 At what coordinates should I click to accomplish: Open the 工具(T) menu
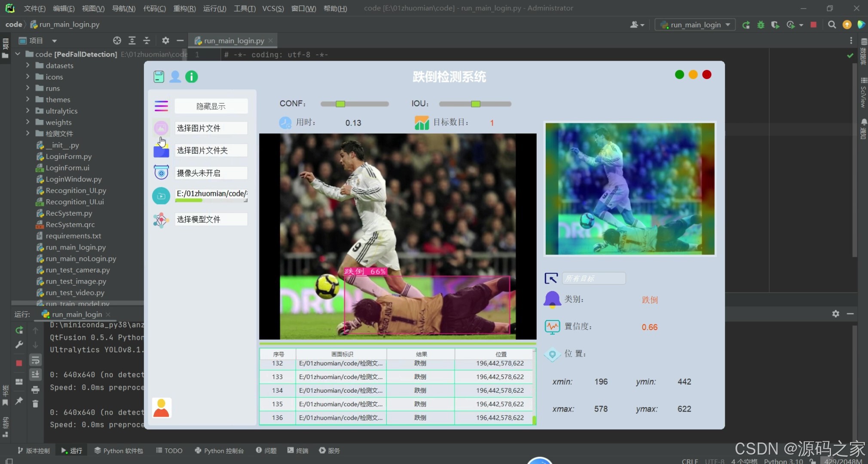tap(245, 8)
